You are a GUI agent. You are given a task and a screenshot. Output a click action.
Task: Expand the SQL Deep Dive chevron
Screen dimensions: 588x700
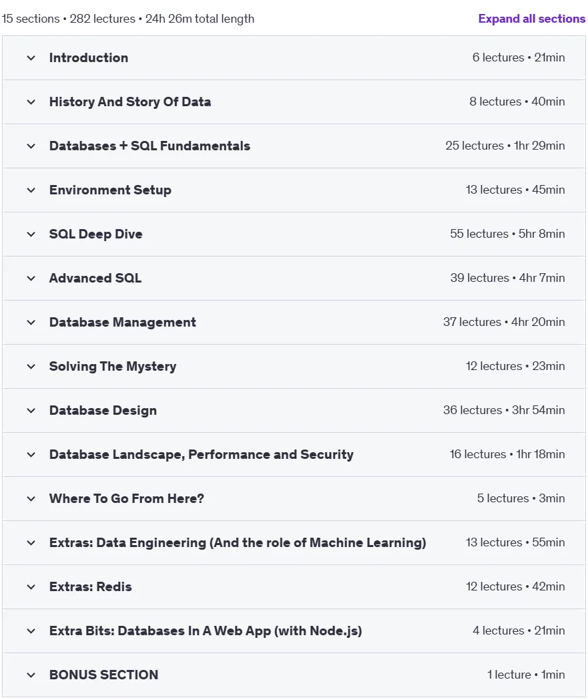(31, 234)
